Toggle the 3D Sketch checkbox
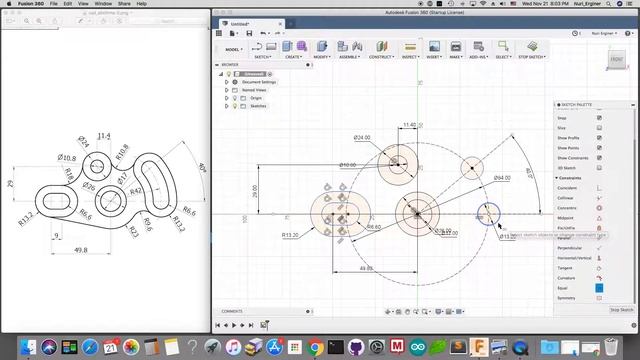The image size is (640, 360). coord(599,168)
